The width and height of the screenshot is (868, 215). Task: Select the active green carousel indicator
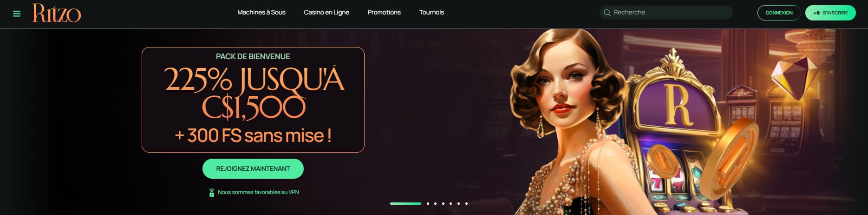pos(405,203)
